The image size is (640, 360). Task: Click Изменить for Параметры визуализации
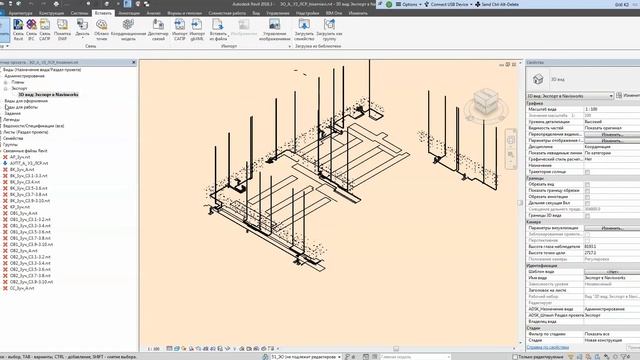click(612, 228)
